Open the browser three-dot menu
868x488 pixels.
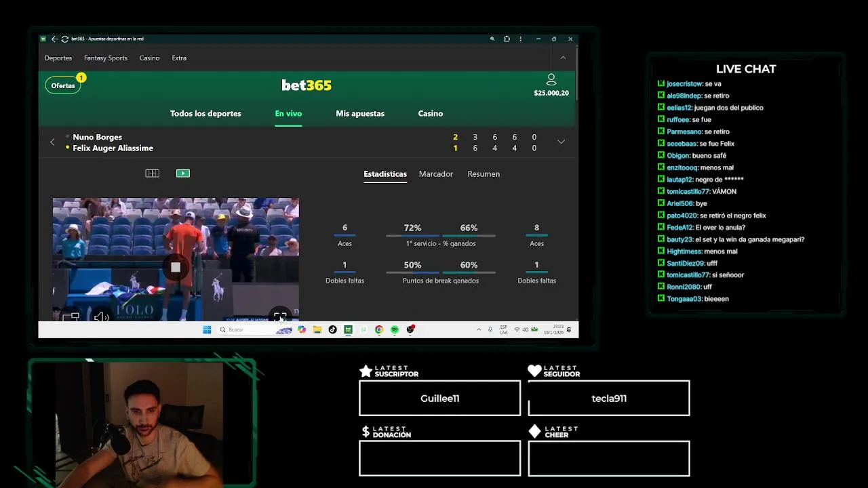[519, 39]
